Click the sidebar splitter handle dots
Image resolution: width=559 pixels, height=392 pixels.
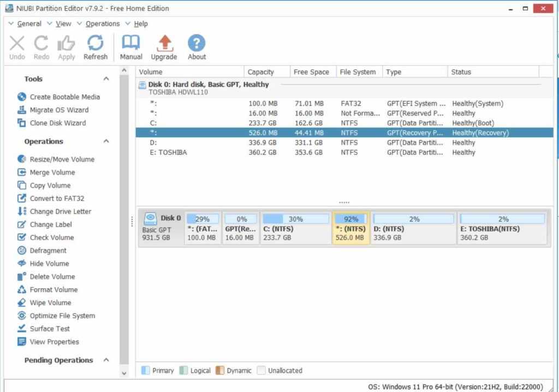coord(132,222)
